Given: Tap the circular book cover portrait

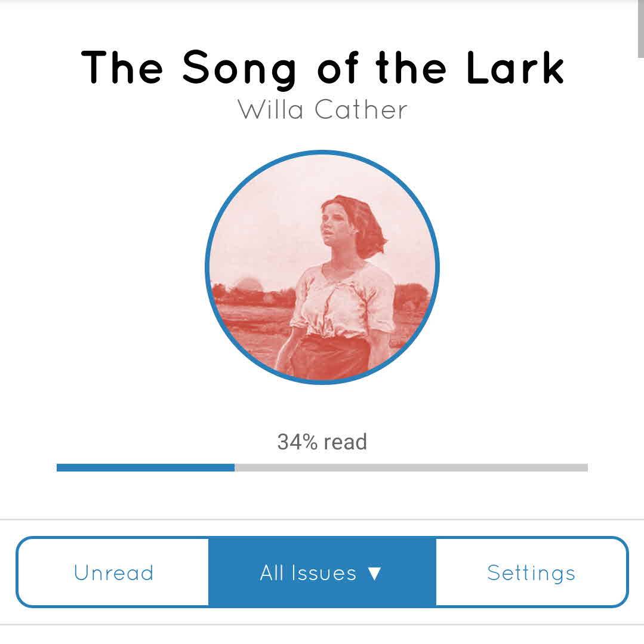Looking at the screenshot, I should coord(322,267).
